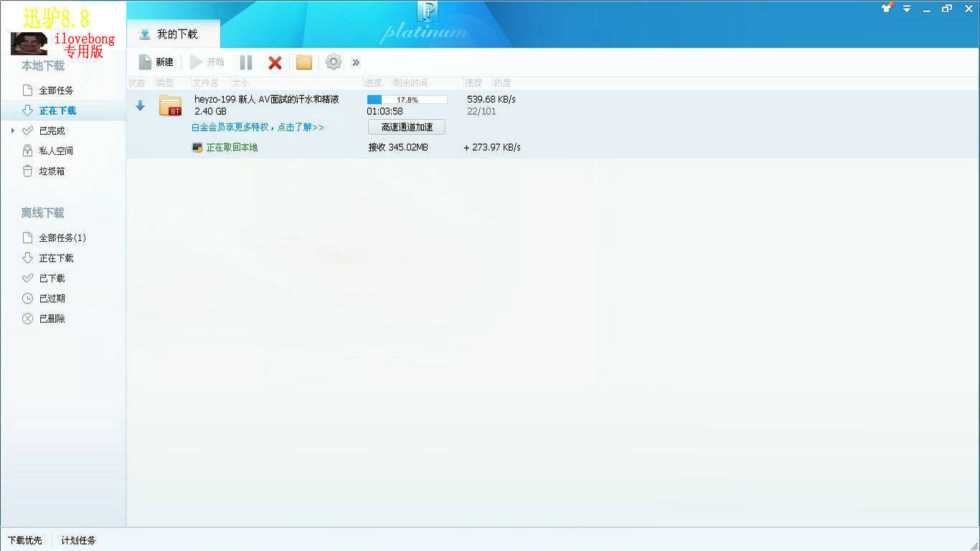The width and height of the screenshot is (980, 551).
Task: Open the 白金会员享更多特权 link
Action: click(258, 127)
